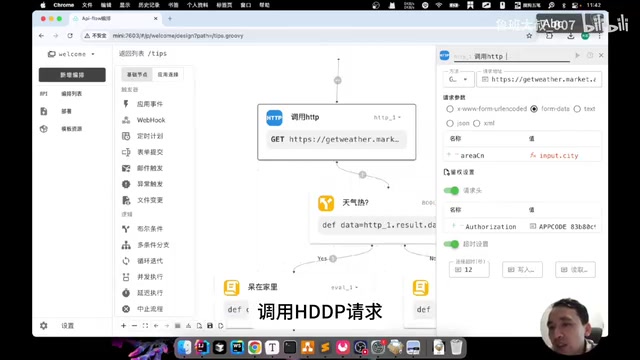Add the 邮件触发 mail trigger node

click(143, 168)
